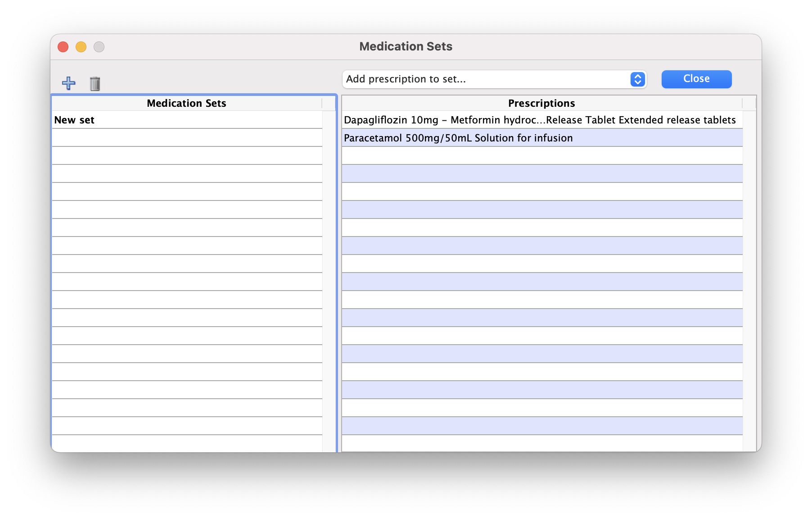This screenshot has height=519, width=812.
Task: Delete selected set using trash can icon
Action: [95, 84]
